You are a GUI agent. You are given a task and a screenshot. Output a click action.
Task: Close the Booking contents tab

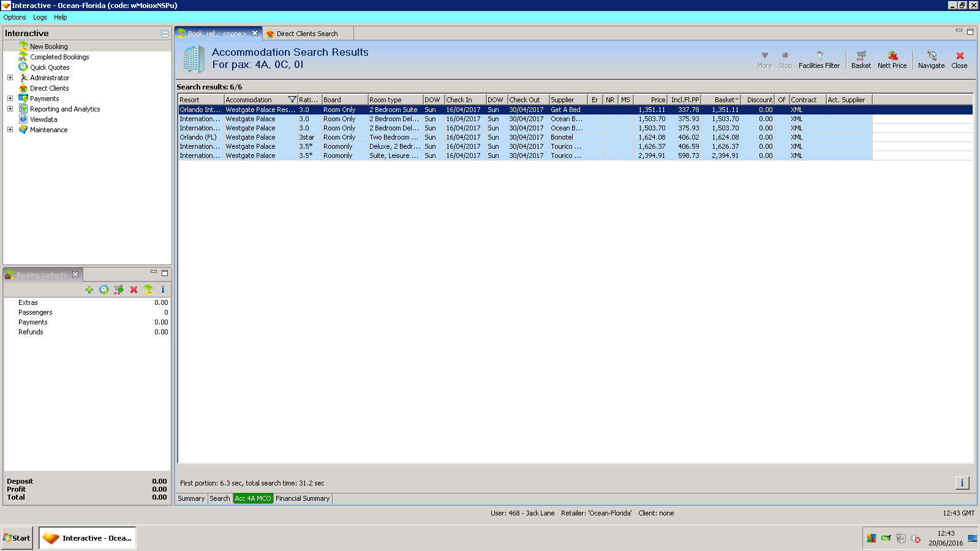(75, 274)
